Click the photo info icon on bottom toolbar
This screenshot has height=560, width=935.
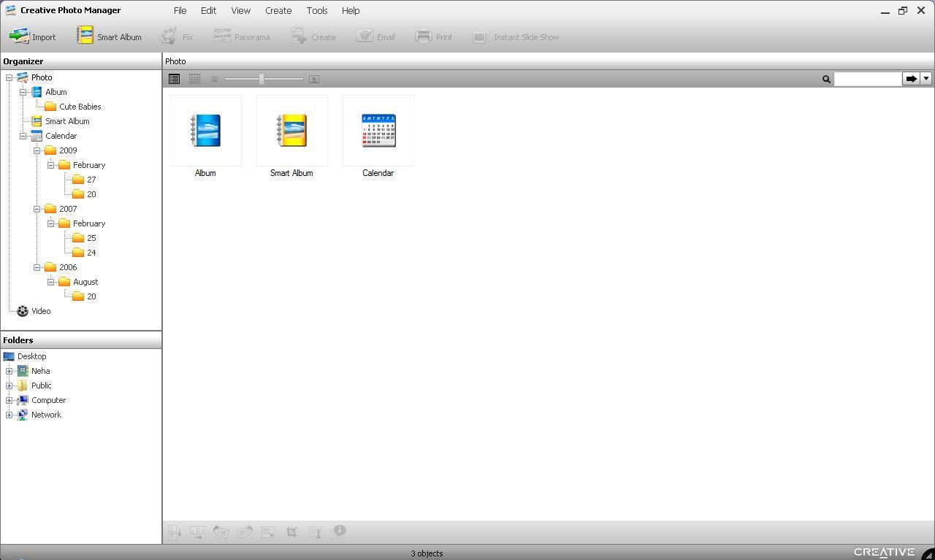(338, 532)
